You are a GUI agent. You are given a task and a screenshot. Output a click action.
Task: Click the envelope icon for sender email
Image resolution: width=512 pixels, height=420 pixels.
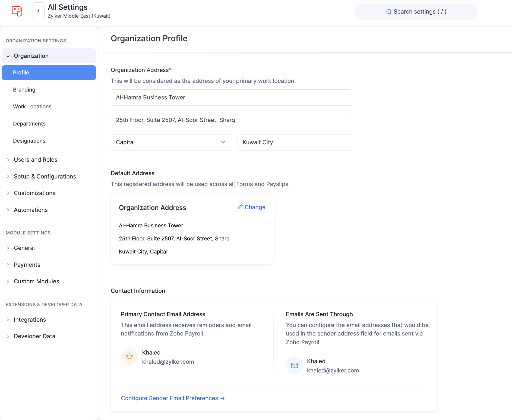294,365
